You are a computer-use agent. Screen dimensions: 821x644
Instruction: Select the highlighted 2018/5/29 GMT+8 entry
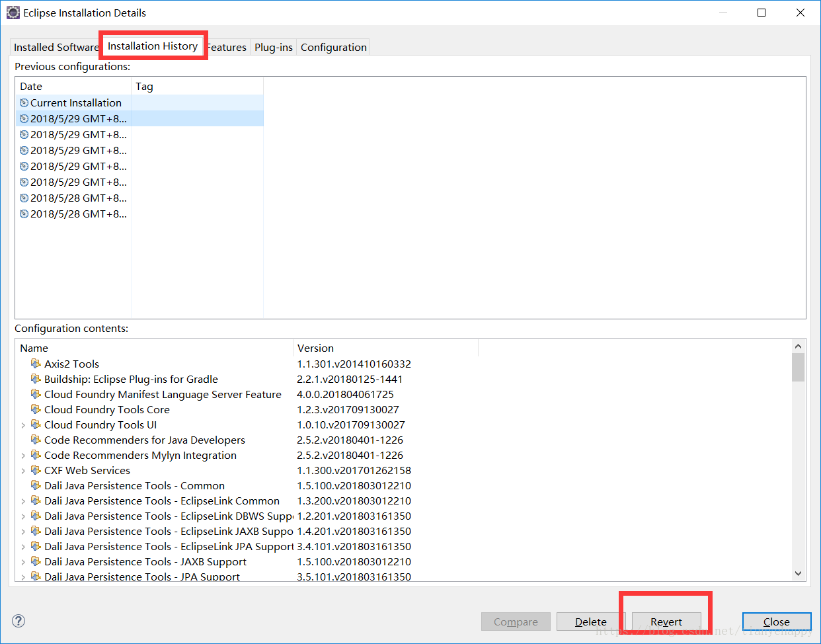pos(139,118)
